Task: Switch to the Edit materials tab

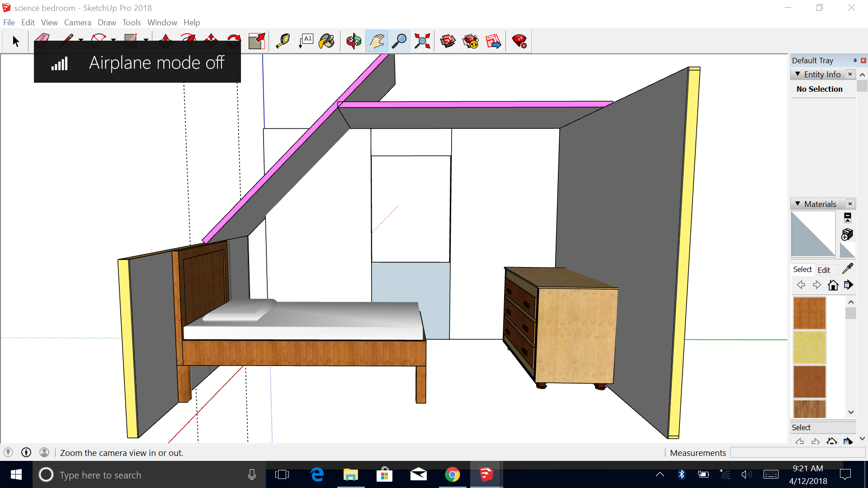Action: pyautogui.click(x=824, y=270)
